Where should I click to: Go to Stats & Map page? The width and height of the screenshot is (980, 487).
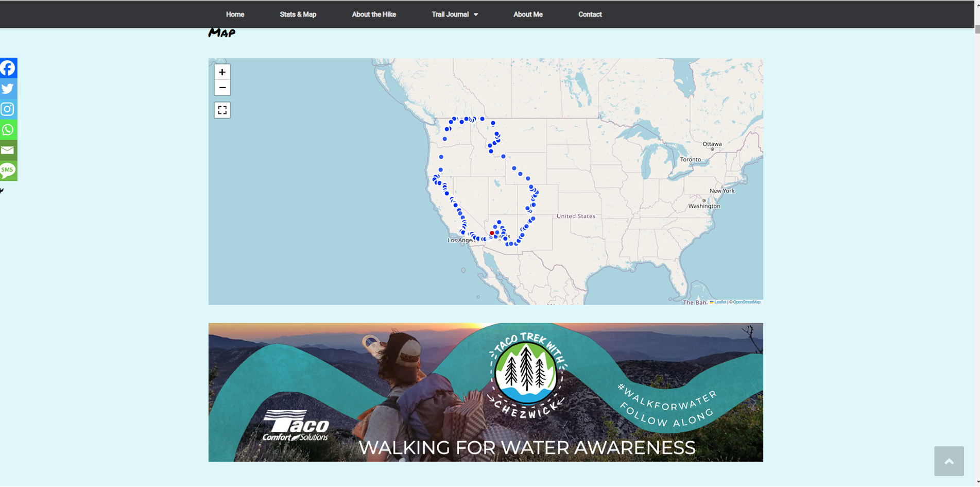pos(298,14)
